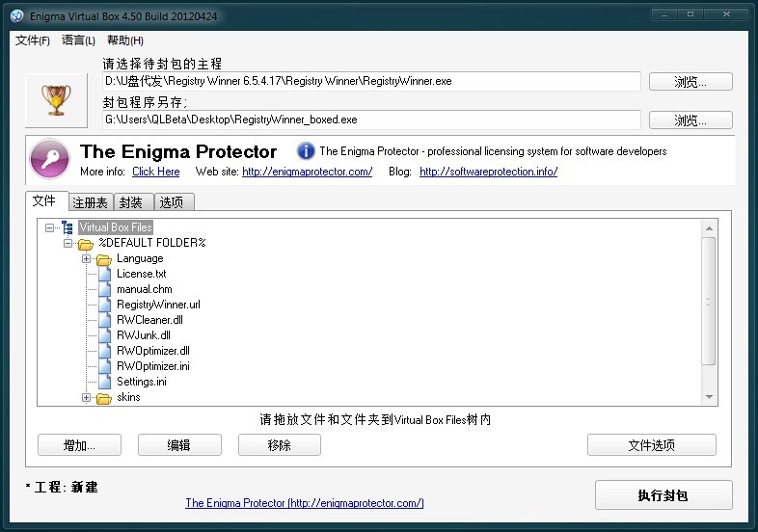The image size is (758, 532).
Task: Click the Virtual Box Files tree root icon
Action: coord(68,227)
